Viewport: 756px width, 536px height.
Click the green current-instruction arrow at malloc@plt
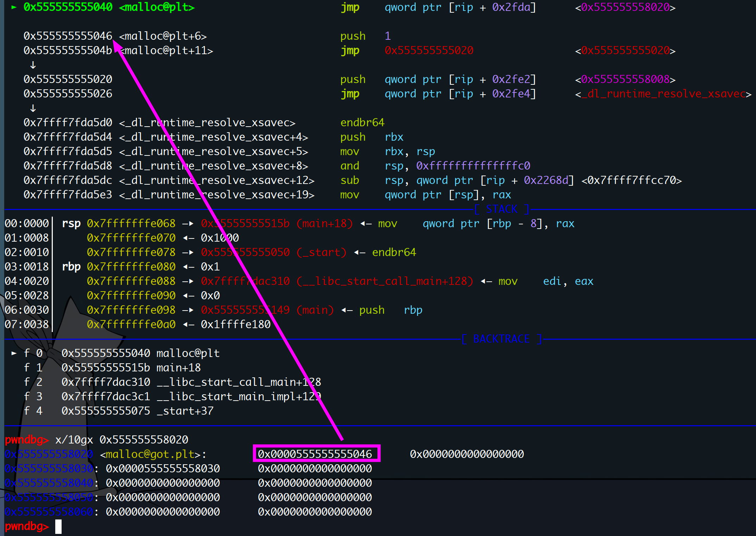[14, 7]
